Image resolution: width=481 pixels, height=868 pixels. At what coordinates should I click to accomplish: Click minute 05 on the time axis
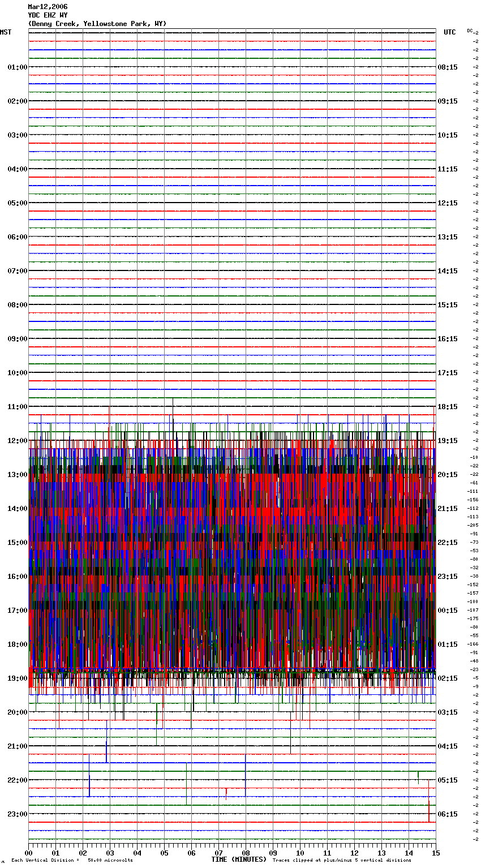tap(165, 853)
